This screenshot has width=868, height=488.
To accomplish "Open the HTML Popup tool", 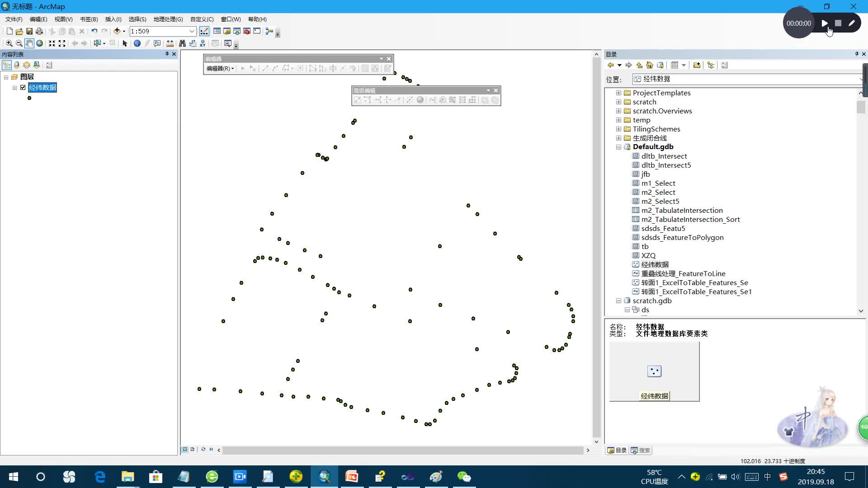I will click(157, 43).
